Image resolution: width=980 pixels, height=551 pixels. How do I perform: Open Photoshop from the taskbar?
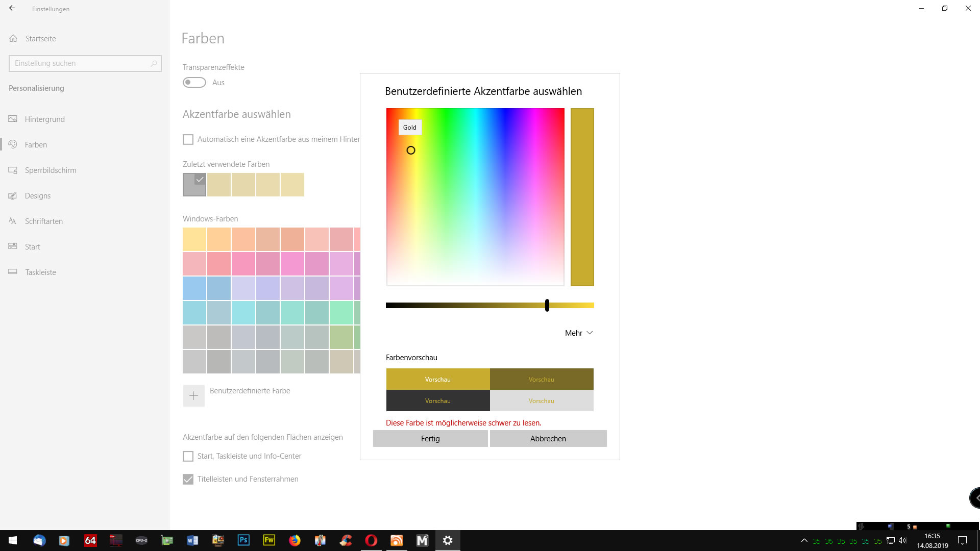[x=243, y=540]
